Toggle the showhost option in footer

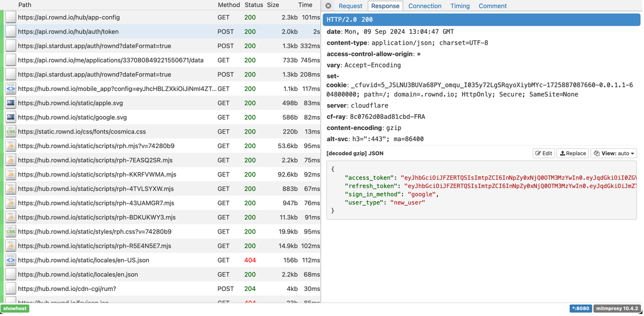pyautogui.click(x=15, y=308)
